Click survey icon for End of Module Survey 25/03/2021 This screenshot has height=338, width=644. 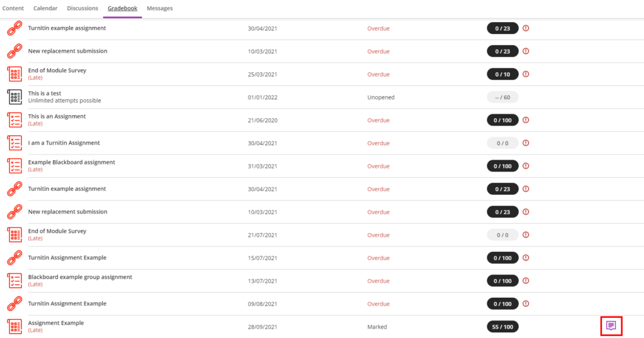(14, 74)
